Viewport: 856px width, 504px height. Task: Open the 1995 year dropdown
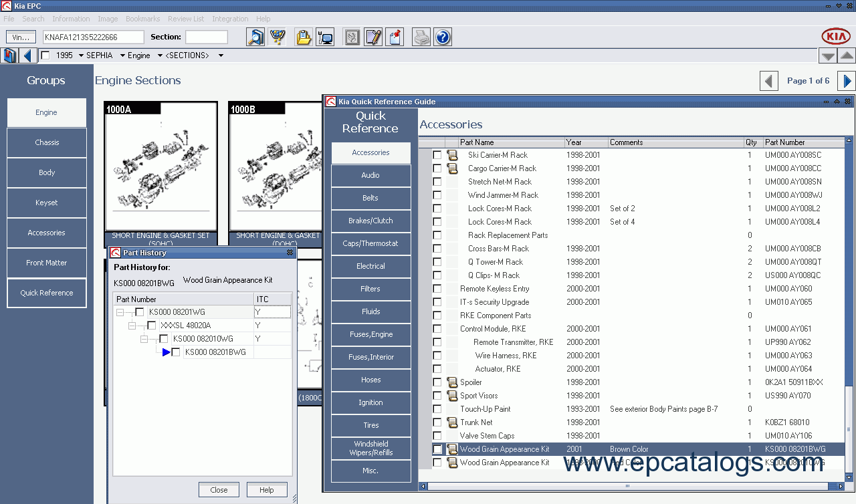(81, 55)
